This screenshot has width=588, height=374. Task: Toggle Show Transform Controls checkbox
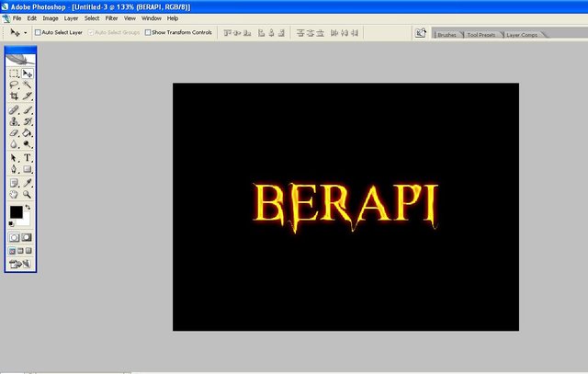pos(148,33)
